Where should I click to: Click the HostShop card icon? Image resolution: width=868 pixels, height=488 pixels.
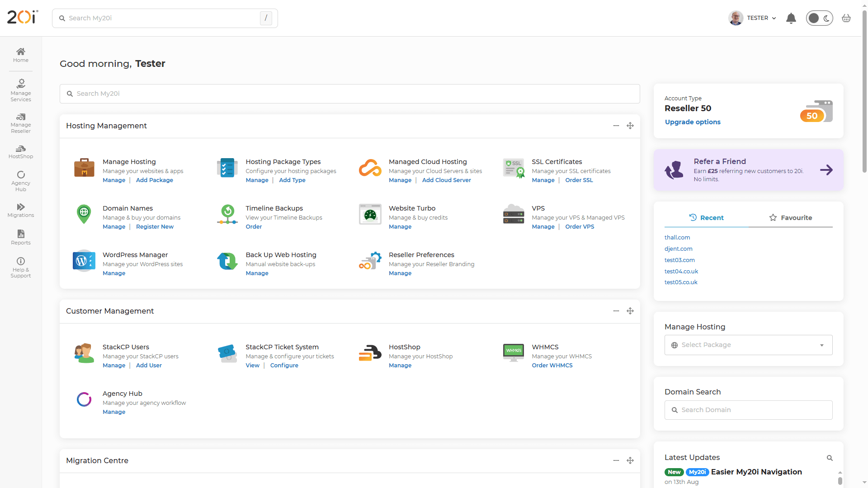pyautogui.click(x=370, y=353)
